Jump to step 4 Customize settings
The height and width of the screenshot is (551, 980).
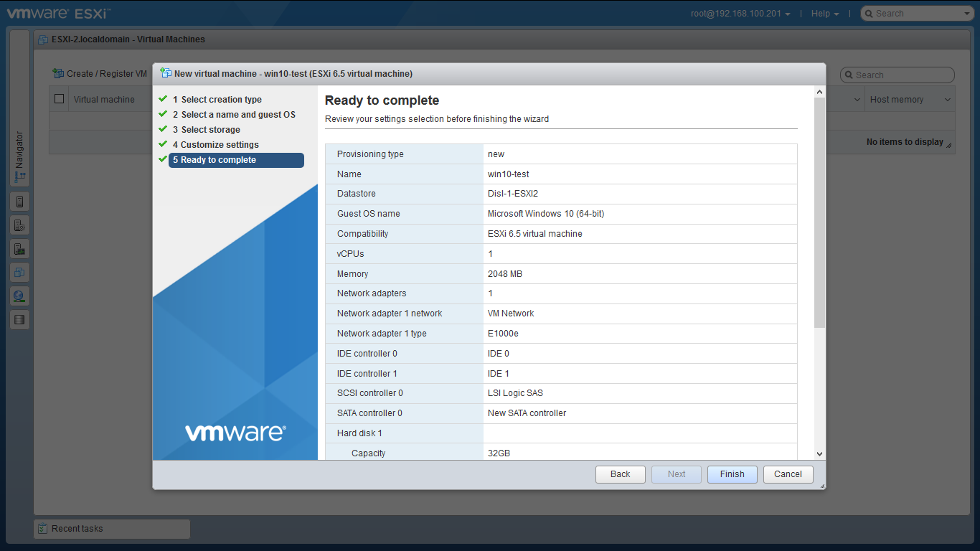tap(220, 145)
